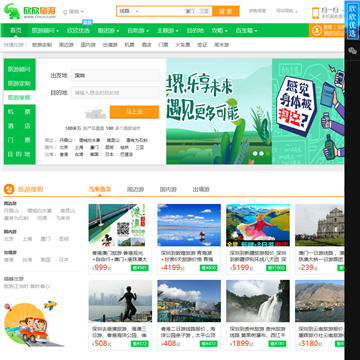Screen dimensions: 360x360
Task: Open the ¥3180 Yunnan tour card
Action: pos(319,315)
